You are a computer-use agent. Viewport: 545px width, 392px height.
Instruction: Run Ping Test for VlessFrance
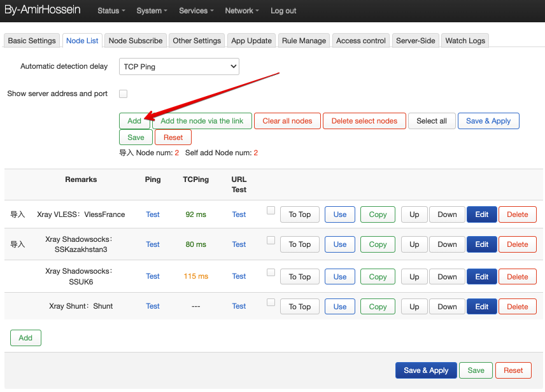[153, 214]
